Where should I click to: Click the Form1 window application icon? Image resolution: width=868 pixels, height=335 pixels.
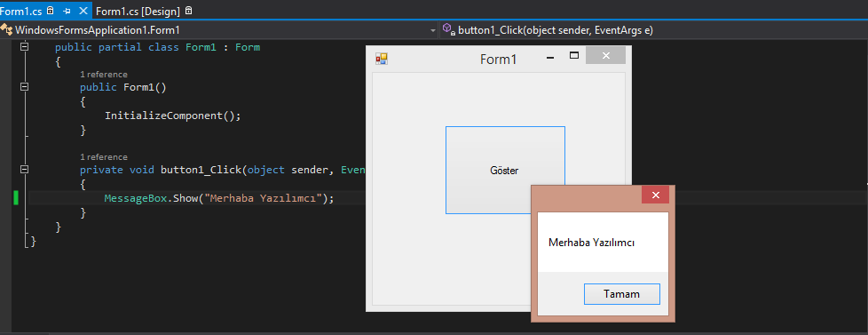click(382, 59)
